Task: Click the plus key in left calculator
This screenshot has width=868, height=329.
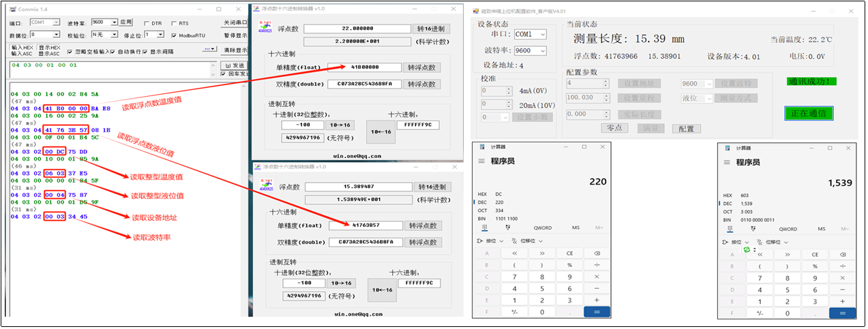Action: pyautogui.click(x=597, y=300)
